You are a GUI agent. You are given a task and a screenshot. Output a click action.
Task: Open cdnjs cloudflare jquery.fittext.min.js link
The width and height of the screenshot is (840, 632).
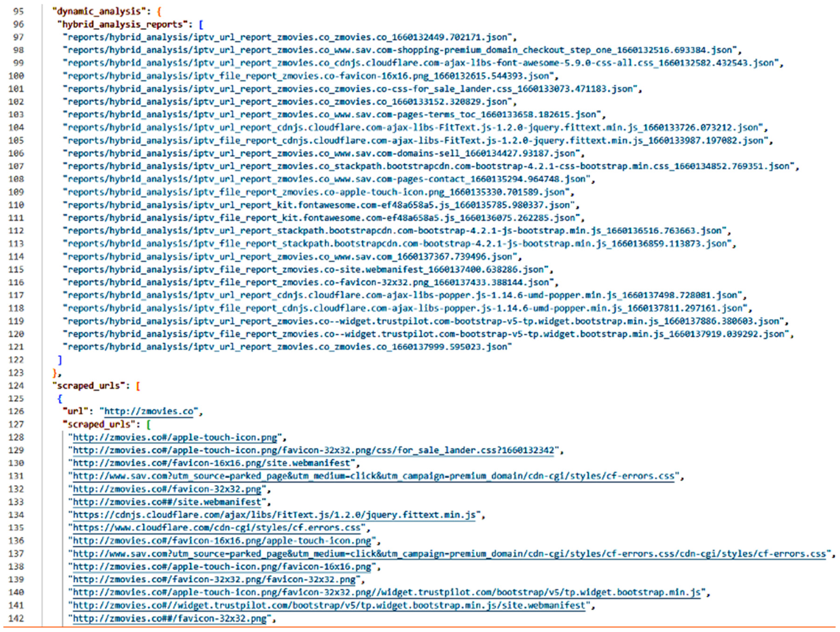[x=274, y=515]
